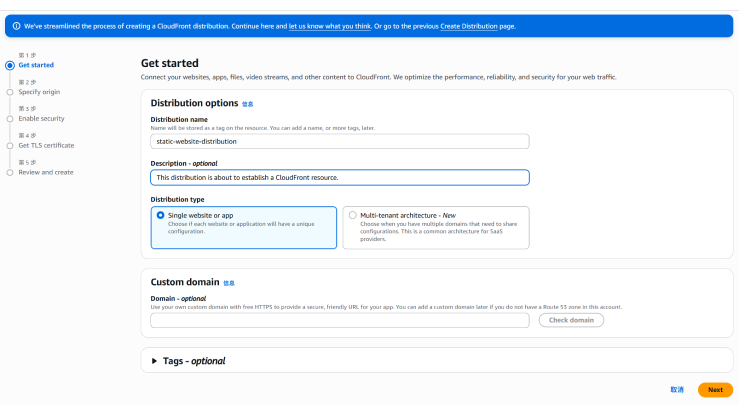Open 'Get started' step label in sidebar

pos(36,65)
